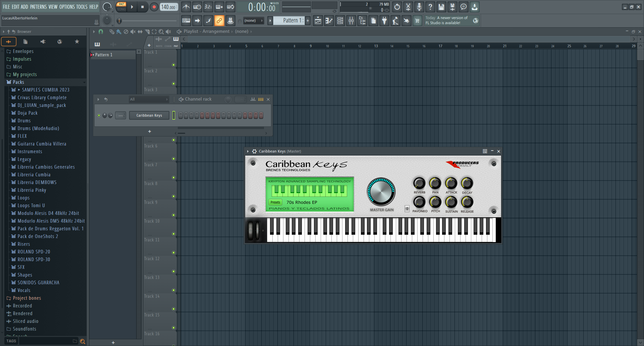Image resolution: width=644 pixels, height=346 pixels.
Task: Toggle Playlist magnet snap icon
Action: coord(101,32)
